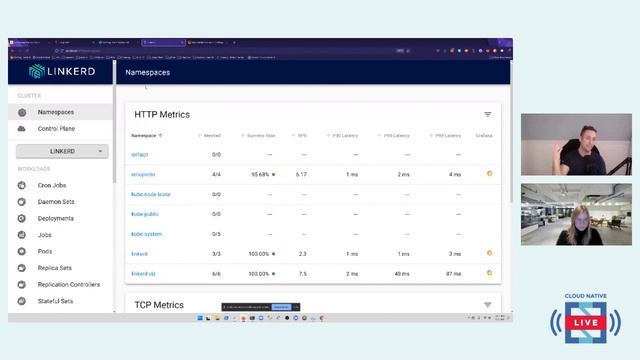Open the emojivoto namespace link
The image size is (640, 360).
(143, 174)
